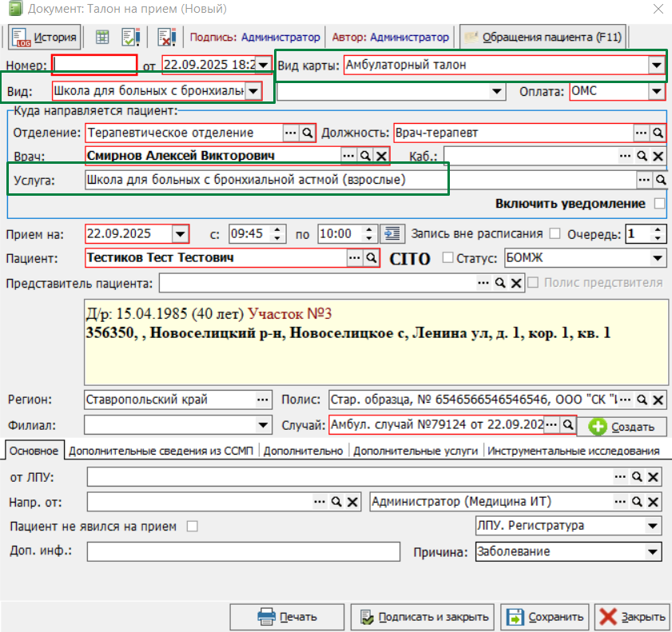Expand the Причина Заболевание dropdown
The width and height of the screenshot is (672, 632).
tap(652, 552)
